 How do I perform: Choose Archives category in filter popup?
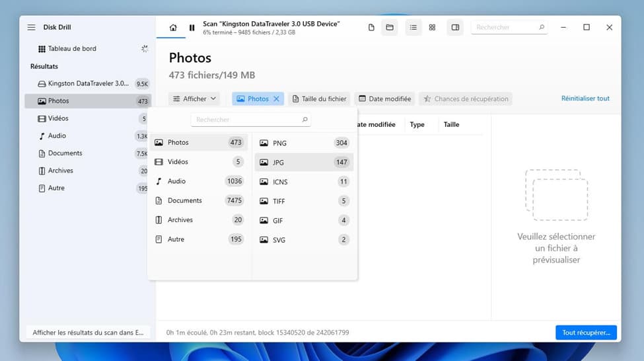click(x=199, y=220)
